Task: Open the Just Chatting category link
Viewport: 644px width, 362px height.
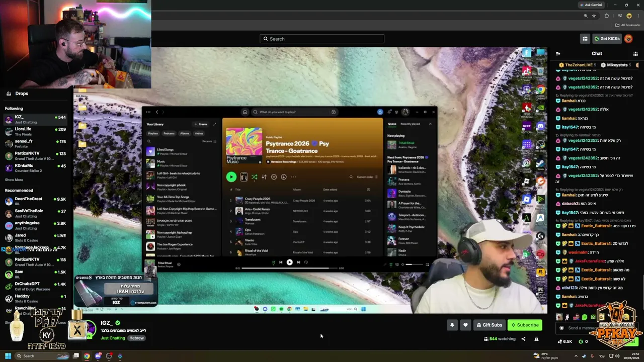Action: coord(113,338)
